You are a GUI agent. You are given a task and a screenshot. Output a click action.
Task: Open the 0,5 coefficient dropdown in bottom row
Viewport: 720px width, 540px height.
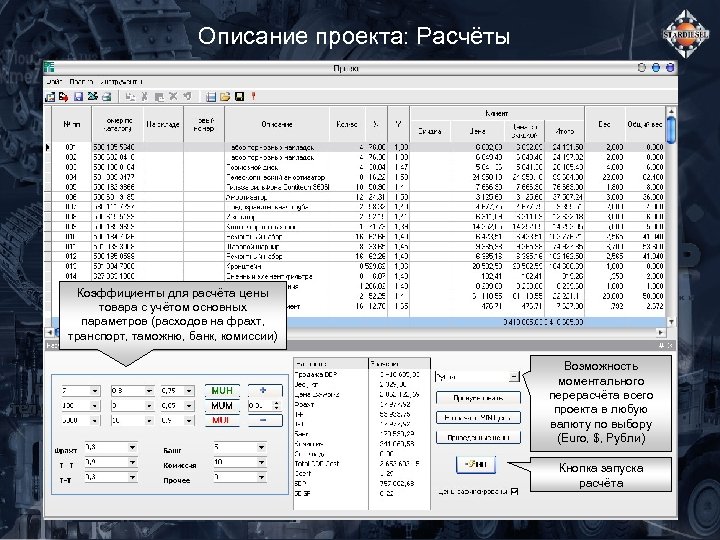pyautogui.click(x=189, y=421)
